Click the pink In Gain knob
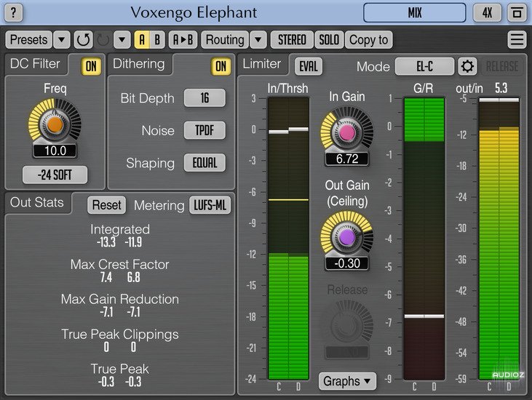This screenshot has width=532, height=400. click(346, 133)
